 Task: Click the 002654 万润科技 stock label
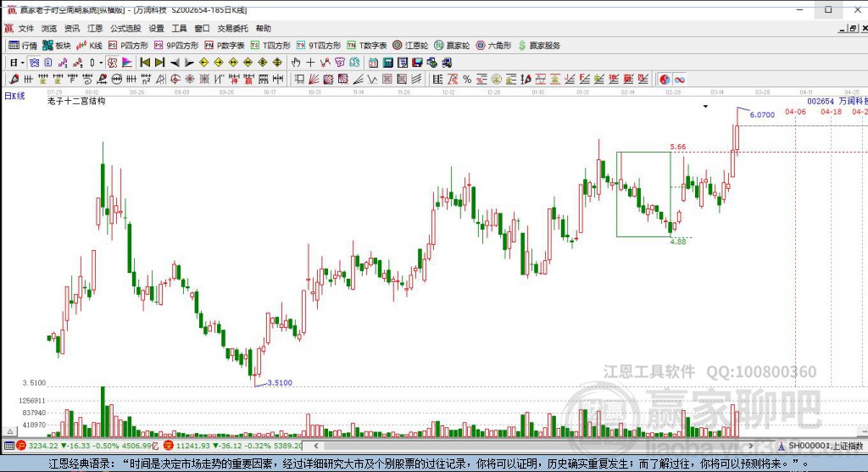click(837, 101)
